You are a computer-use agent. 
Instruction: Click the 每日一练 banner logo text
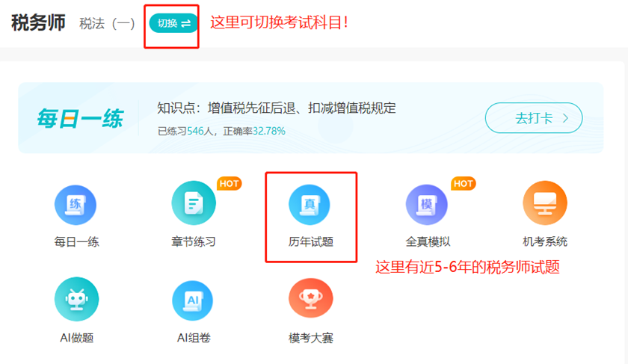[x=80, y=119]
